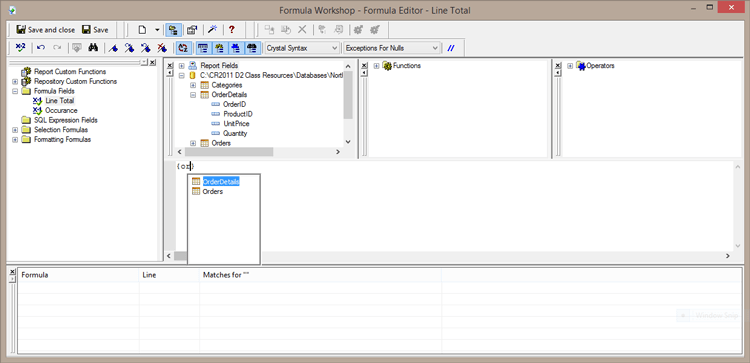Expand the Repository Custom Functions node

pos(15,81)
